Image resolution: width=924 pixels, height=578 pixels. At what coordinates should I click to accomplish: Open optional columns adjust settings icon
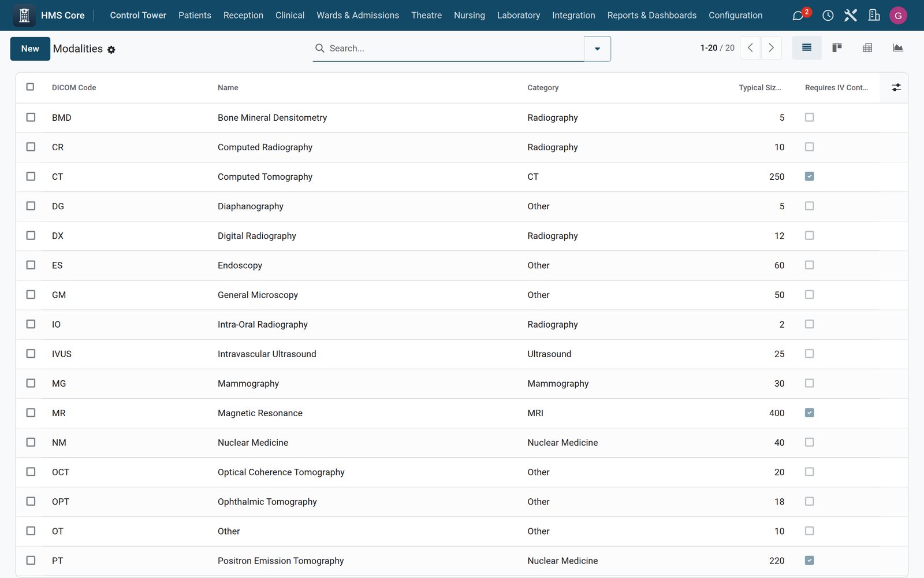click(896, 87)
